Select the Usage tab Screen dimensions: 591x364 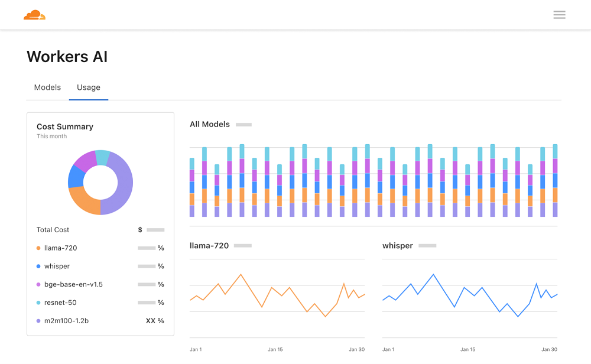pyautogui.click(x=89, y=87)
